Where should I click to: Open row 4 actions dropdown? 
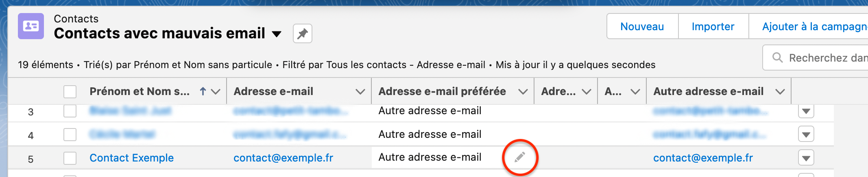(x=806, y=134)
